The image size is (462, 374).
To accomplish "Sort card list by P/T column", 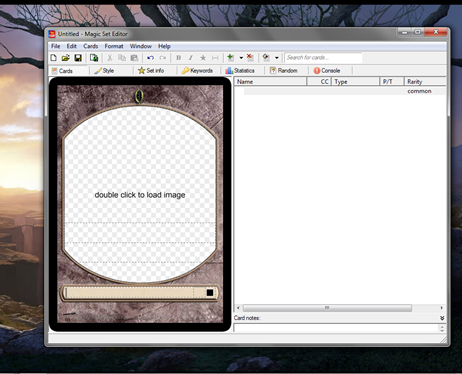I will [x=392, y=82].
